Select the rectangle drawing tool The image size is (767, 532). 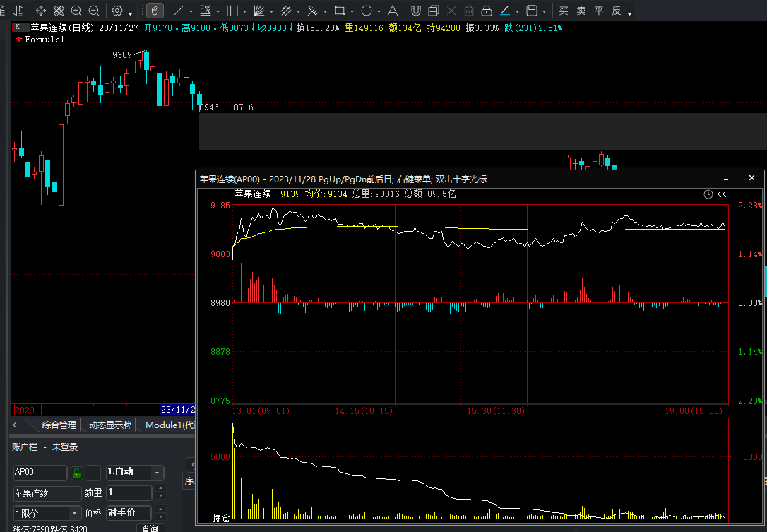pos(340,11)
